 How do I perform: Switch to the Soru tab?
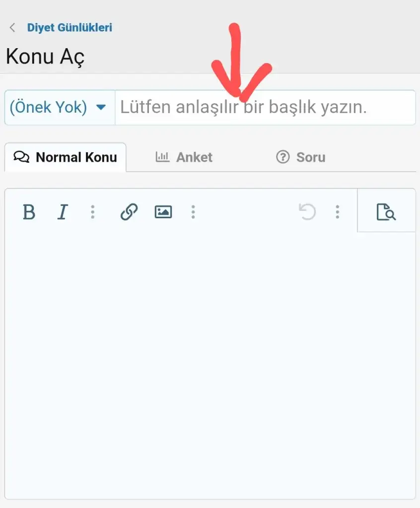pos(301,157)
